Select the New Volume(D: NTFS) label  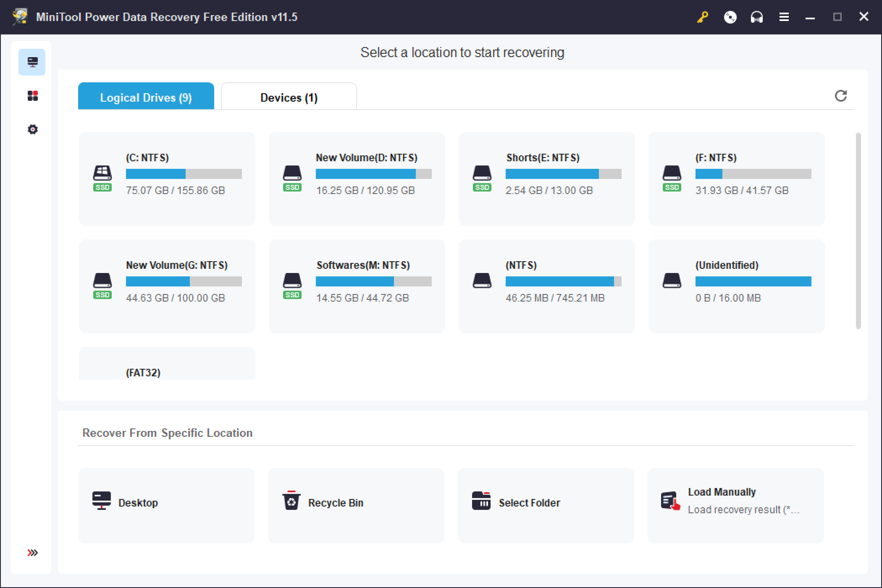coord(367,157)
